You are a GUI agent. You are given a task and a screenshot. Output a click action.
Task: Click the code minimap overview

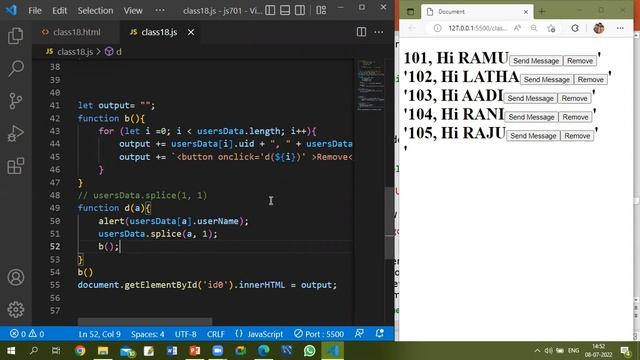tap(370, 85)
